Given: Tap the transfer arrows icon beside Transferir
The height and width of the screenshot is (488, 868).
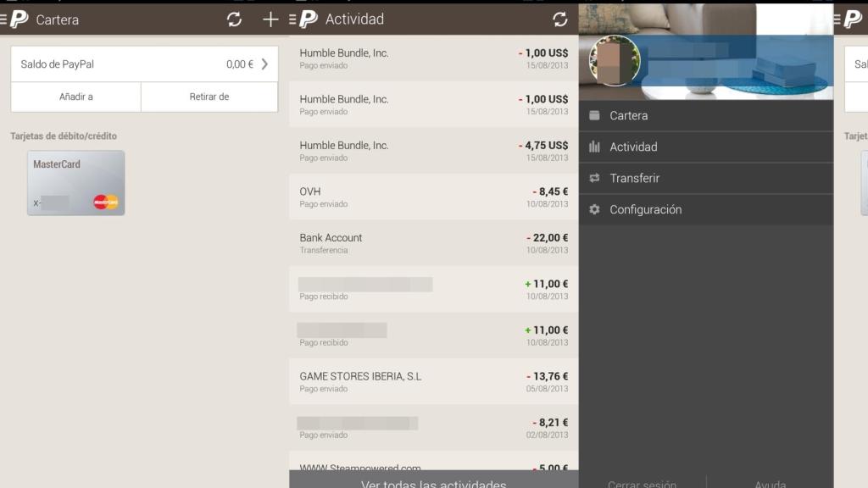Looking at the screenshot, I should pos(595,178).
